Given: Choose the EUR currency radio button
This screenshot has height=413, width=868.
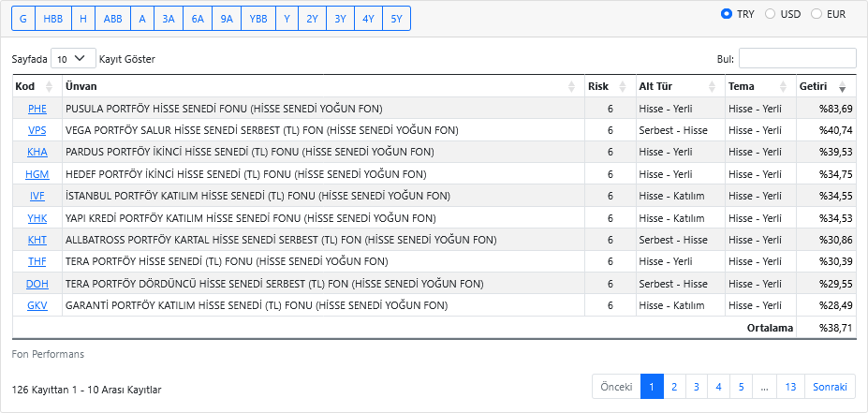Looking at the screenshot, I should point(816,14).
